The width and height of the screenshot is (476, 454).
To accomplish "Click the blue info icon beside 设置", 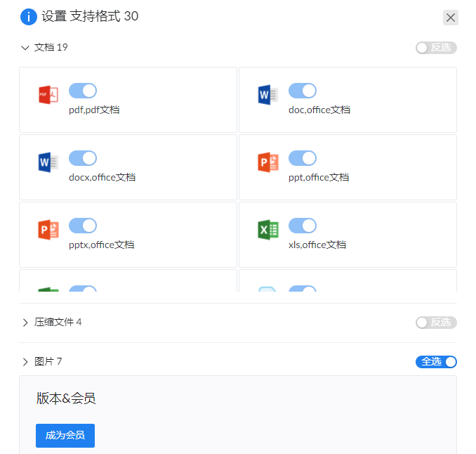I will point(29,17).
